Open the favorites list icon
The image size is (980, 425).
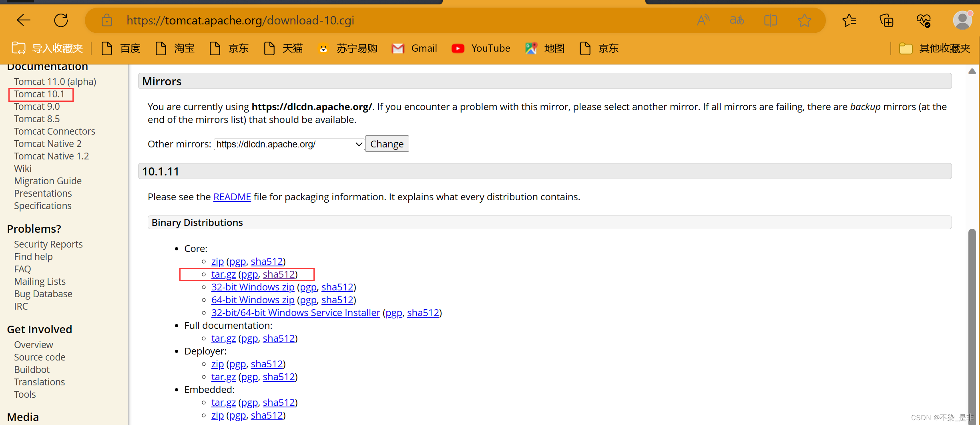coord(849,20)
